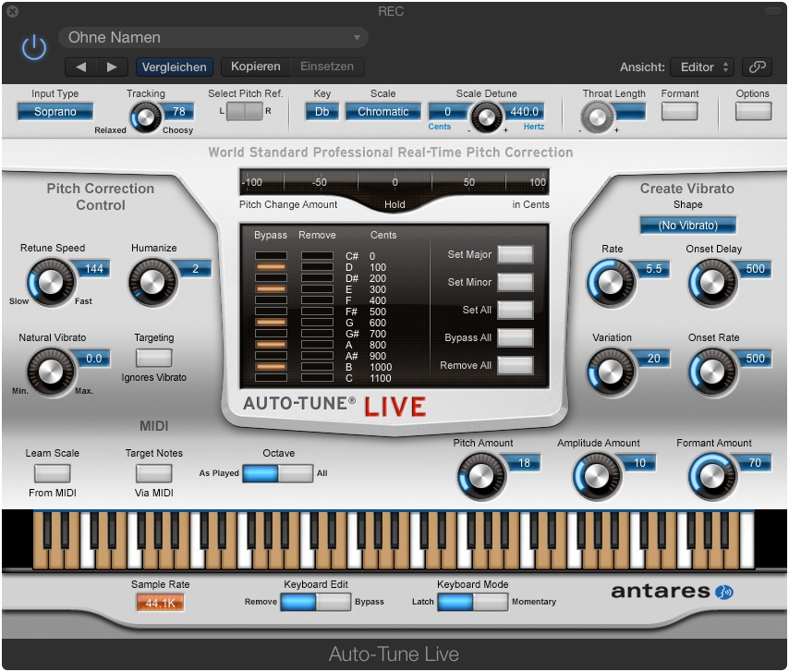Toggle Keyboard Edit Remove/Bypass switch

[x=315, y=602]
